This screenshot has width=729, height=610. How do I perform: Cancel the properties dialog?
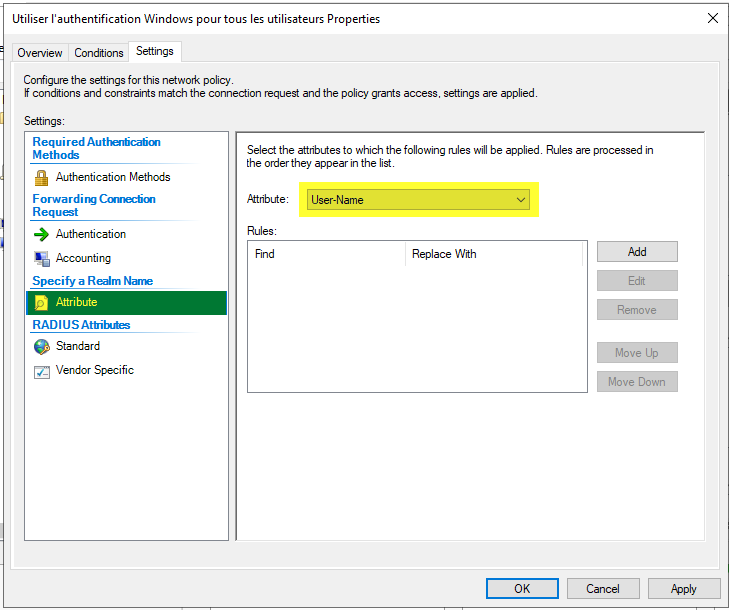(603, 589)
